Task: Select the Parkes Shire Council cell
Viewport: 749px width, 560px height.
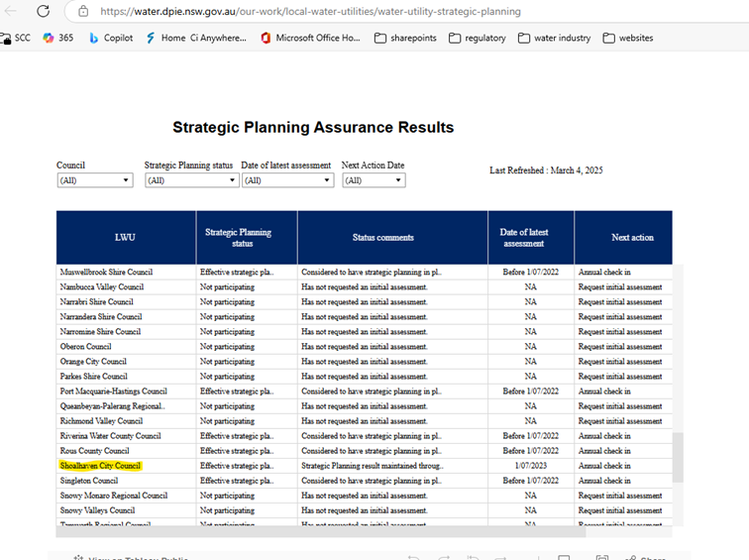Action: [126, 376]
